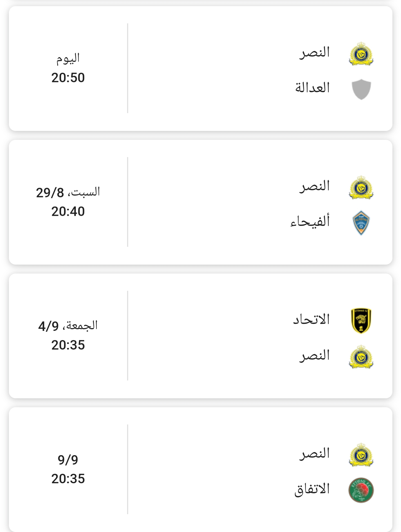Click Al Nassr logo in today's match
This screenshot has width=401, height=532.
pos(361,54)
